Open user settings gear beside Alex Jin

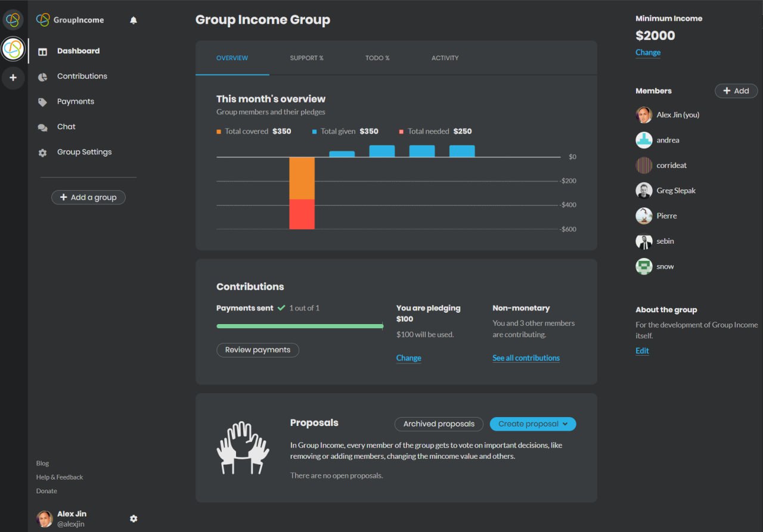134,518
